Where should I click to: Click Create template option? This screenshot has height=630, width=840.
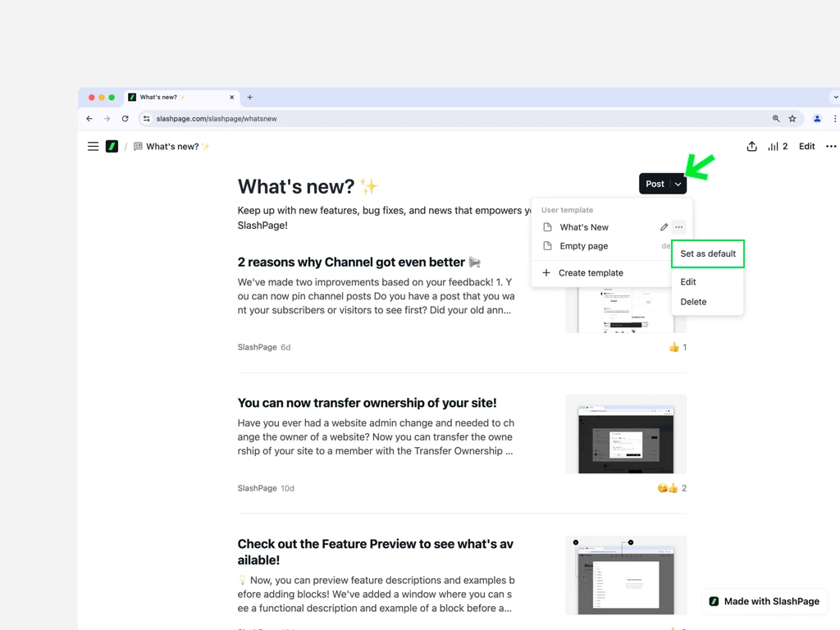[x=591, y=272]
